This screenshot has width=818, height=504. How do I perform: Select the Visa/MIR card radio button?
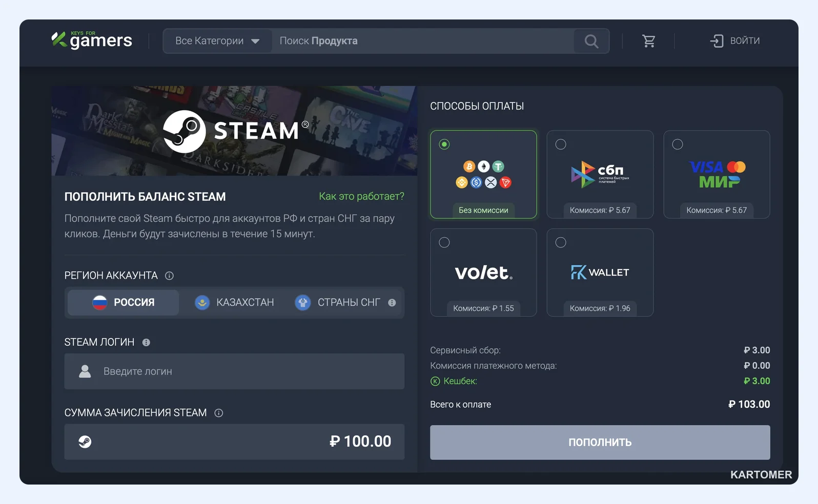point(678,144)
